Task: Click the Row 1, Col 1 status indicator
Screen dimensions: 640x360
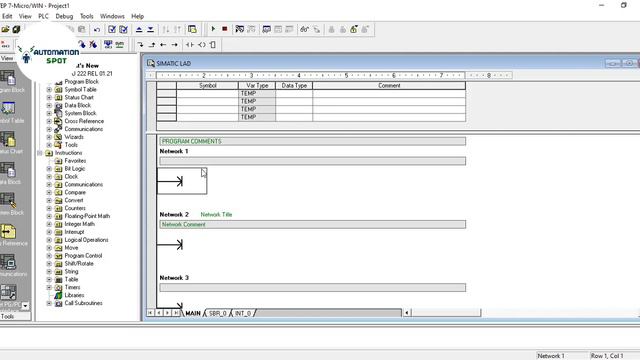Action: (x=607, y=356)
